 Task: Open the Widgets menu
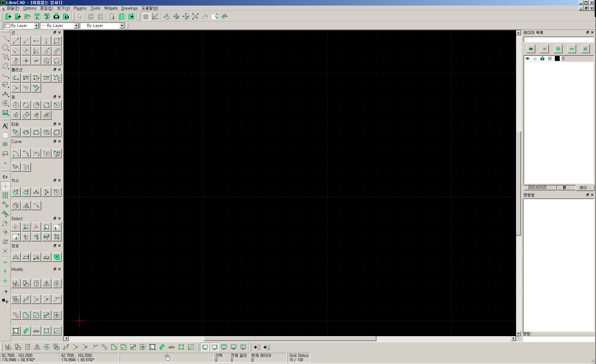[x=111, y=8]
